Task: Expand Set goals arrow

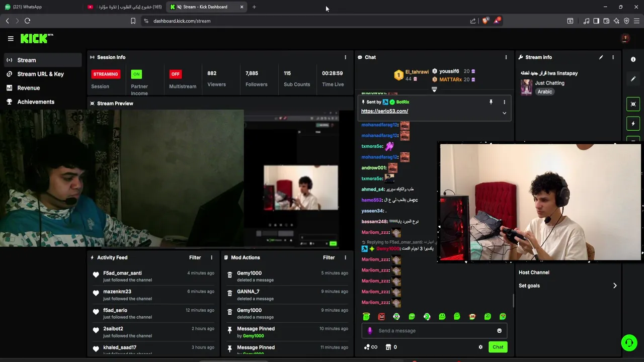Action: point(615,286)
